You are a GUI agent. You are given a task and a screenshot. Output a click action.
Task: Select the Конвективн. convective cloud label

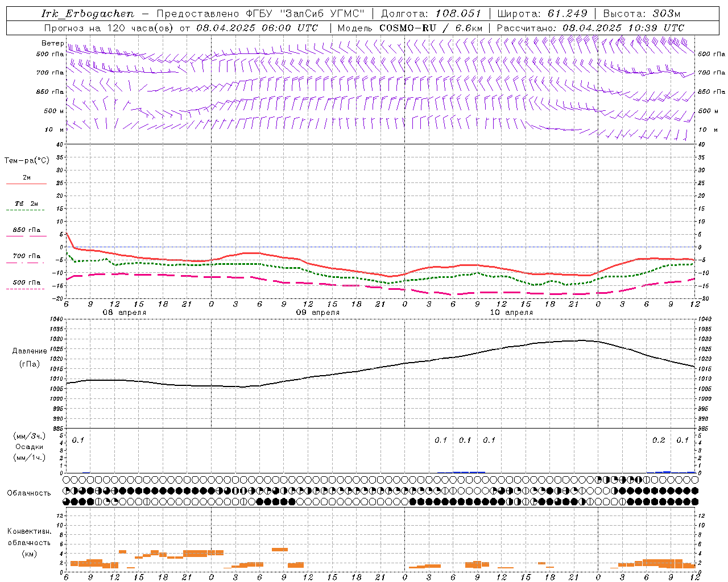pyautogui.click(x=29, y=531)
